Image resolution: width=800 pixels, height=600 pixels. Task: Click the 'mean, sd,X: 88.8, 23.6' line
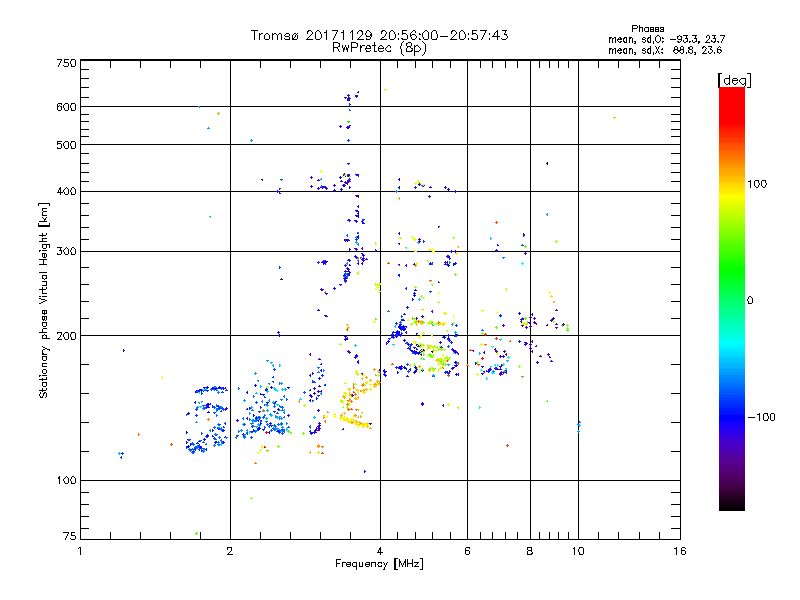665,50
